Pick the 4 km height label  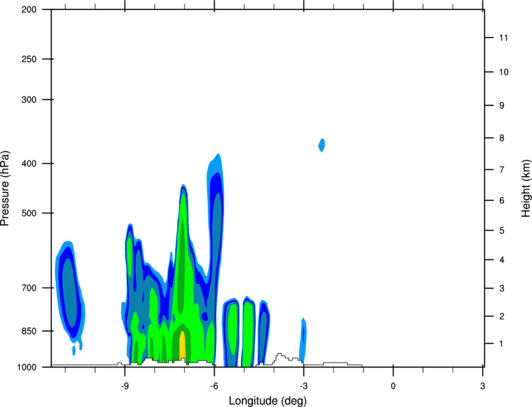[502, 260]
